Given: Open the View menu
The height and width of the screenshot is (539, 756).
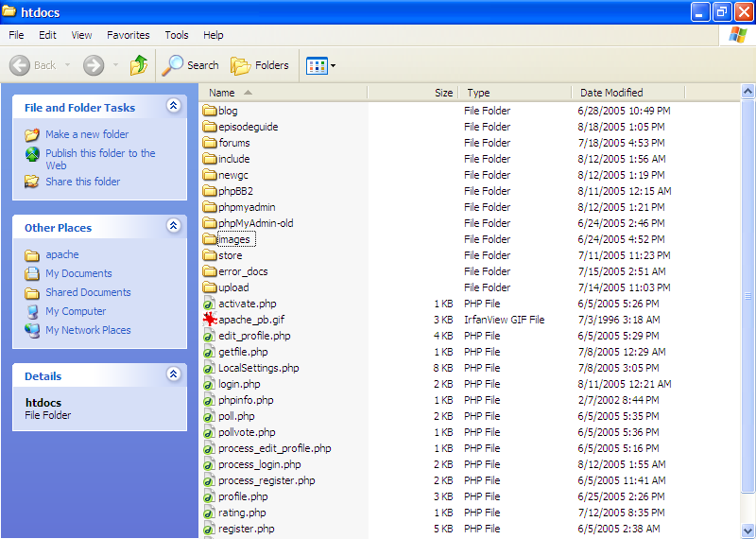Looking at the screenshot, I should tap(81, 35).
